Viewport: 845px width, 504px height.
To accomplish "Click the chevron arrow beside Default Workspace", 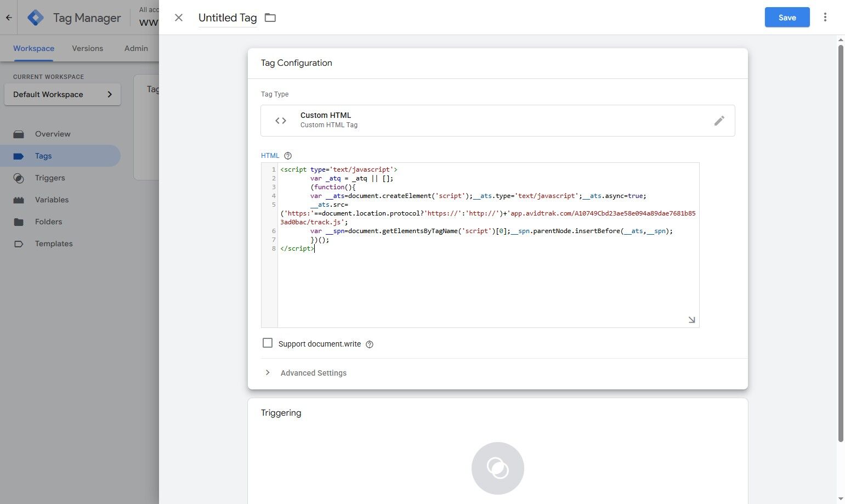I will tap(110, 94).
